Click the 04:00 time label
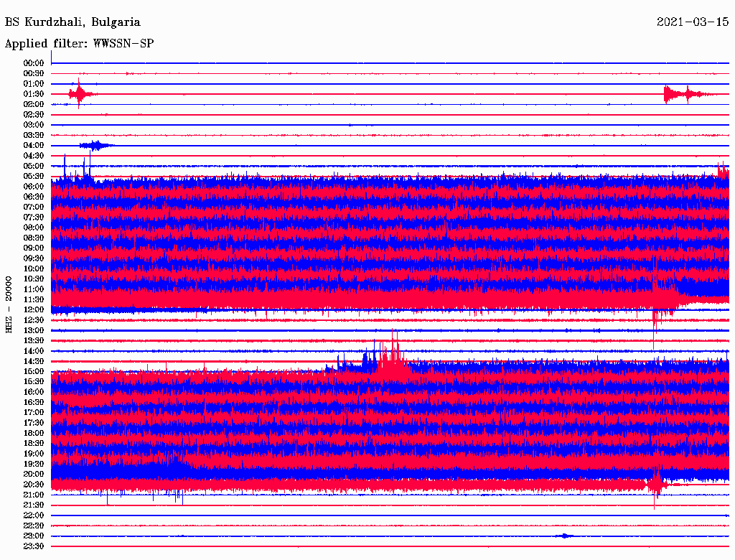 pyautogui.click(x=34, y=145)
